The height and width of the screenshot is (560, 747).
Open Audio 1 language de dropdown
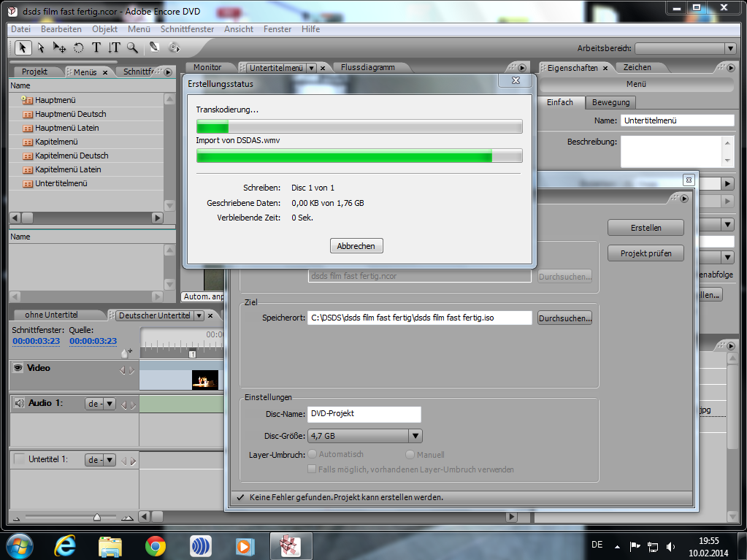tap(100, 404)
